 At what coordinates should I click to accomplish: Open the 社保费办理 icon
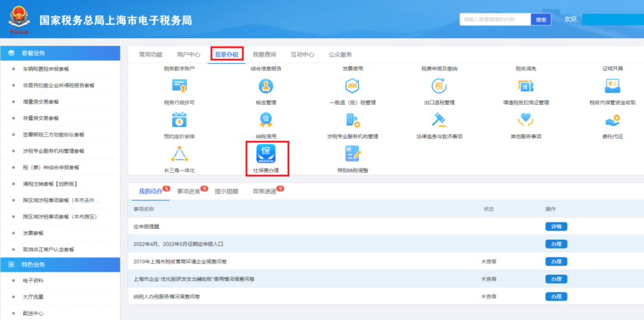266,153
